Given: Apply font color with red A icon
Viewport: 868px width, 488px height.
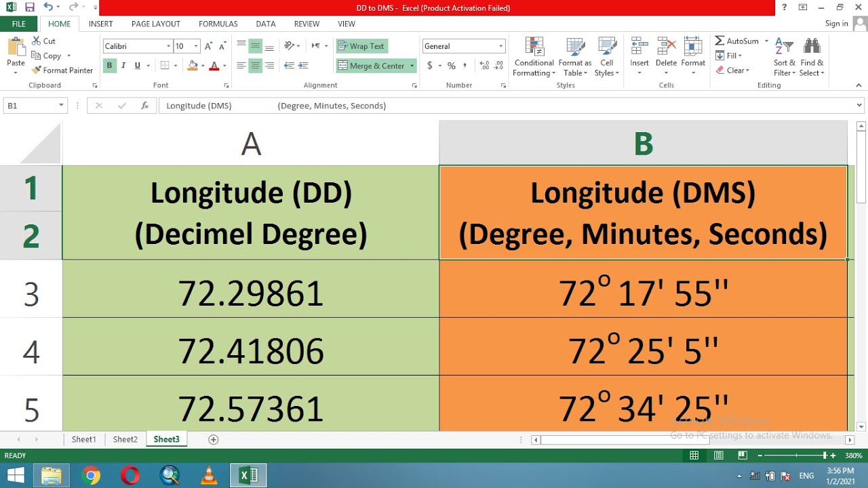Looking at the screenshot, I should click(x=214, y=66).
